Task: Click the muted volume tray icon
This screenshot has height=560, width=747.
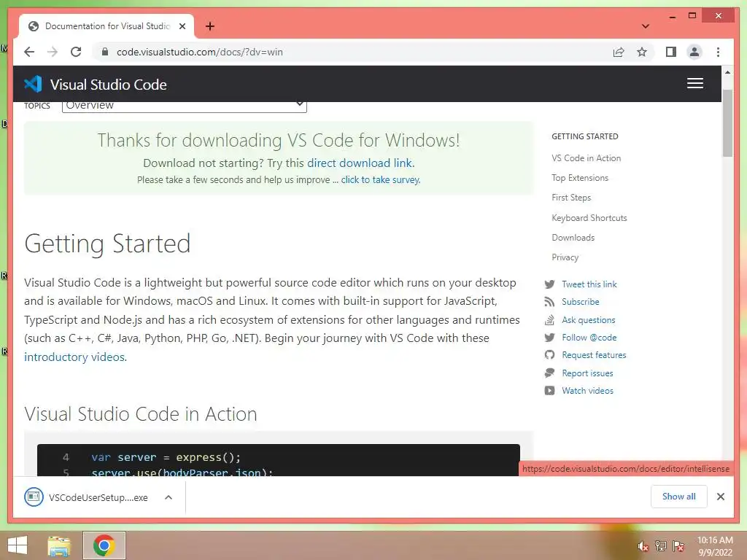Action: pyautogui.click(x=643, y=546)
